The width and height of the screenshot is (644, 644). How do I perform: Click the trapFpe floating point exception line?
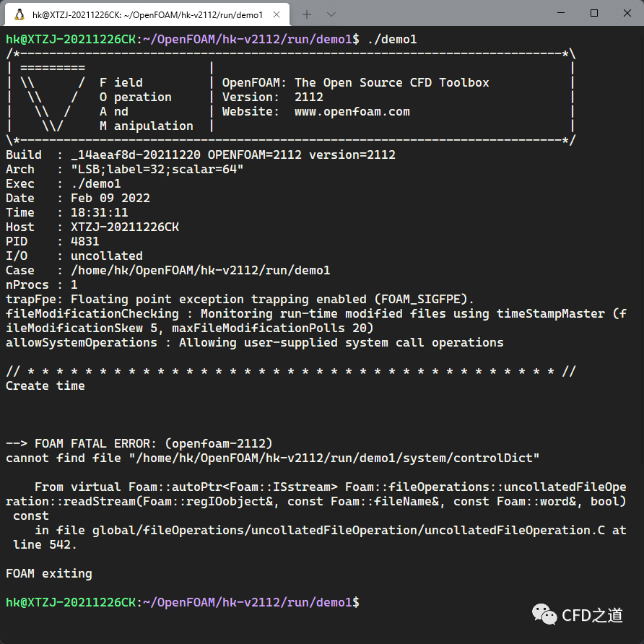pyautogui.click(x=240, y=299)
